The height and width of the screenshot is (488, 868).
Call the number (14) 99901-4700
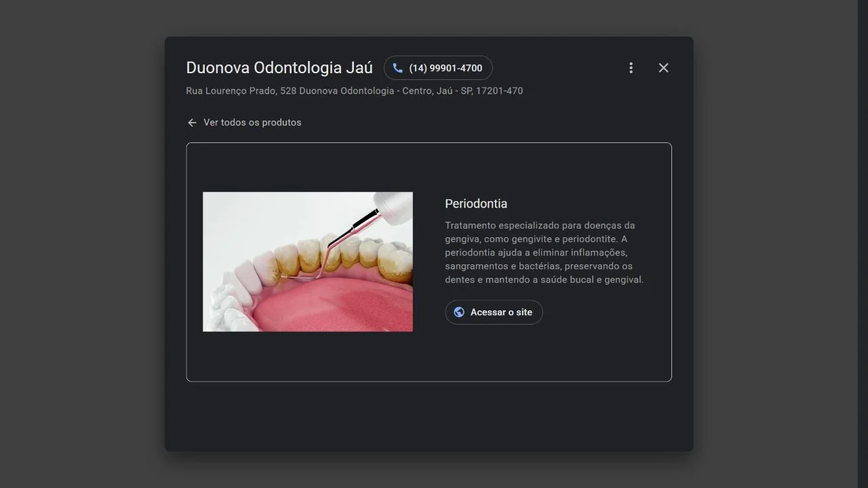[438, 68]
